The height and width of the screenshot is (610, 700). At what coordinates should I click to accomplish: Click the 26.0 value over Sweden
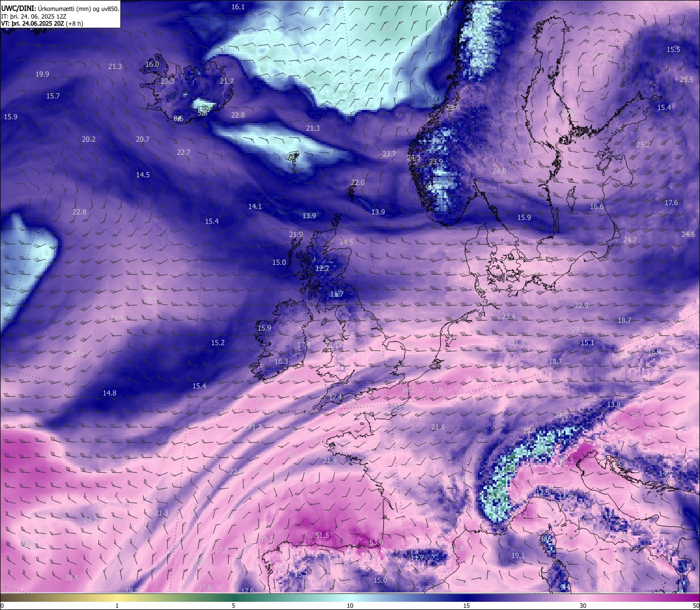pos(499,171)
